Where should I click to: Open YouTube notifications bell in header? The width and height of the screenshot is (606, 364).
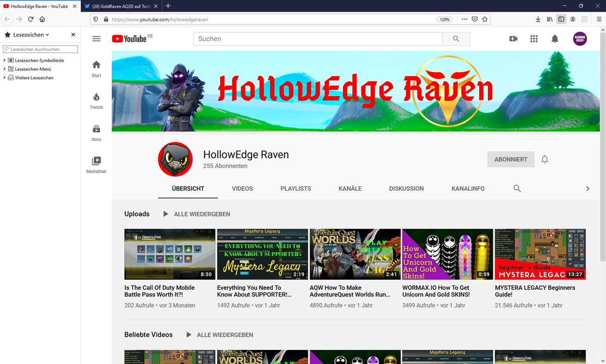click(555, 39)
